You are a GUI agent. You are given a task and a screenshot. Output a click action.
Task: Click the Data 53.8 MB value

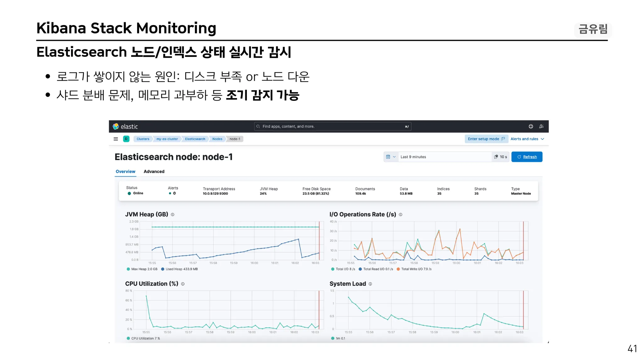click(406, 194)
